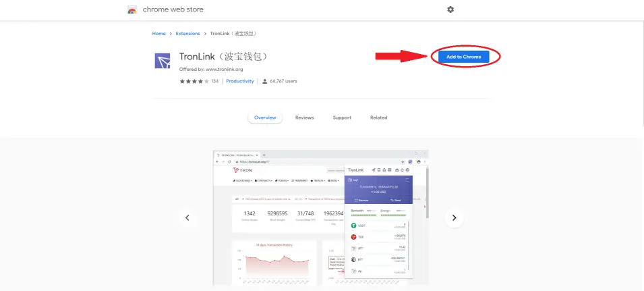Click the Chrome Web Store rainbow logo
644x291 pixels.
coord(132,10)
